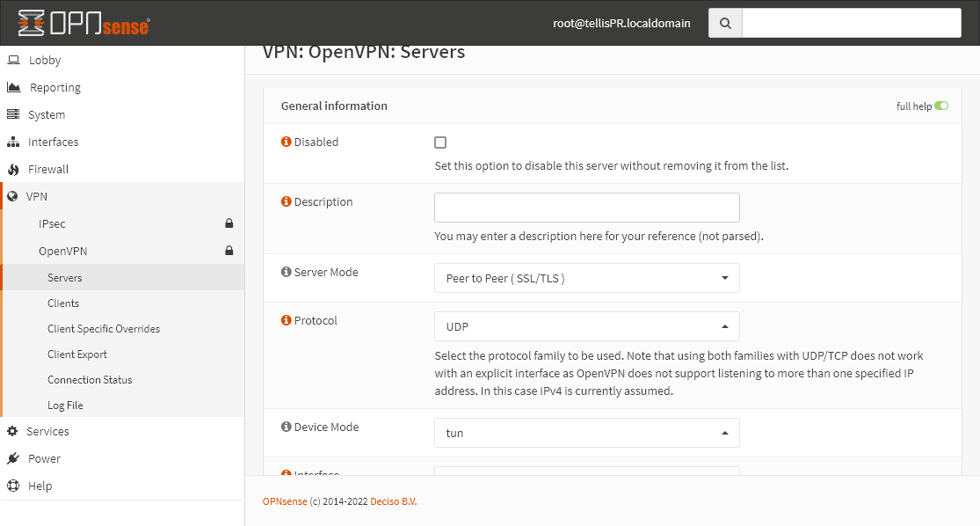980x526 pixels.
Task: Change the Protocol dropdown from UDP
Action: [586, 325]
